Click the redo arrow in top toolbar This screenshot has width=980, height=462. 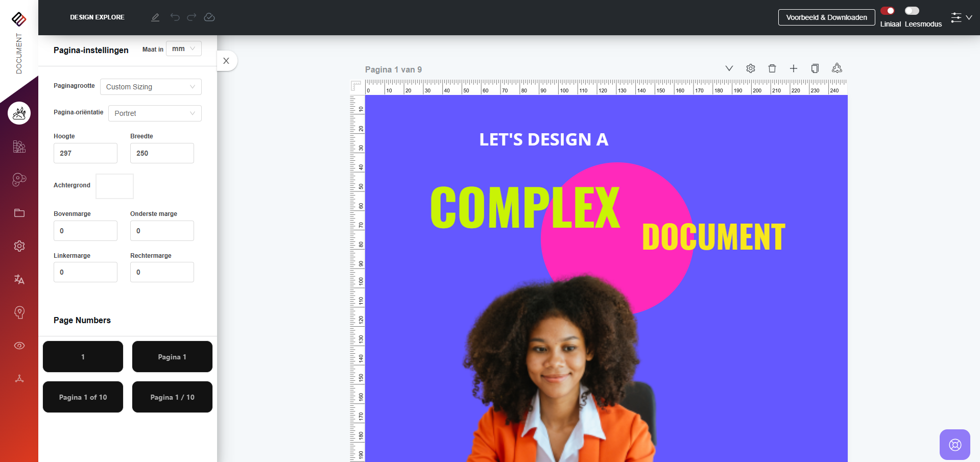(192, 17)
